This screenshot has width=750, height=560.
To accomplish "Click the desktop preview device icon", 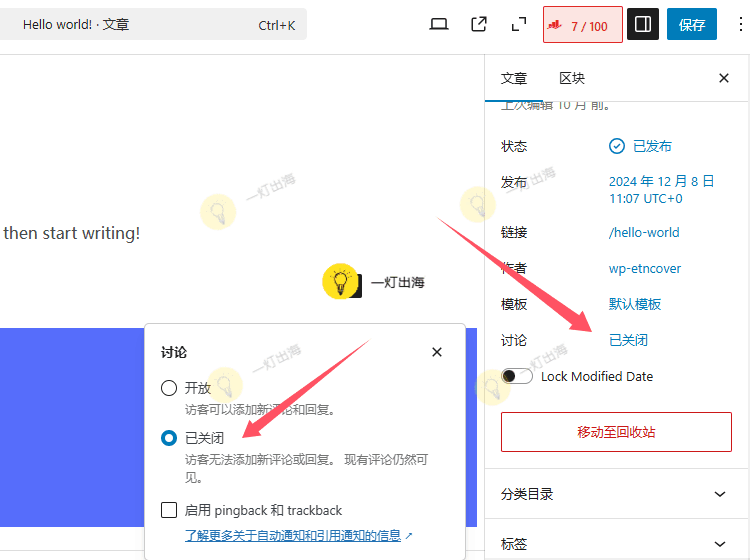I will tap(438, 25).
